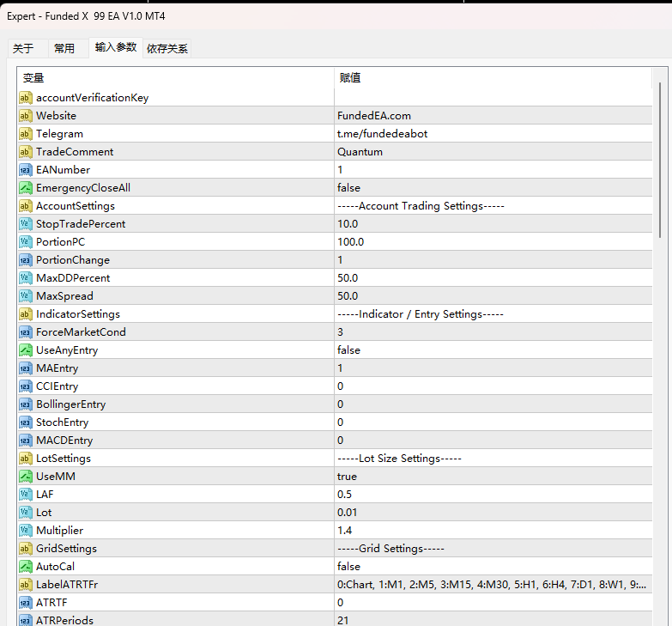
Task: Open the 依存关系 tab
Action: pos(167,48)
